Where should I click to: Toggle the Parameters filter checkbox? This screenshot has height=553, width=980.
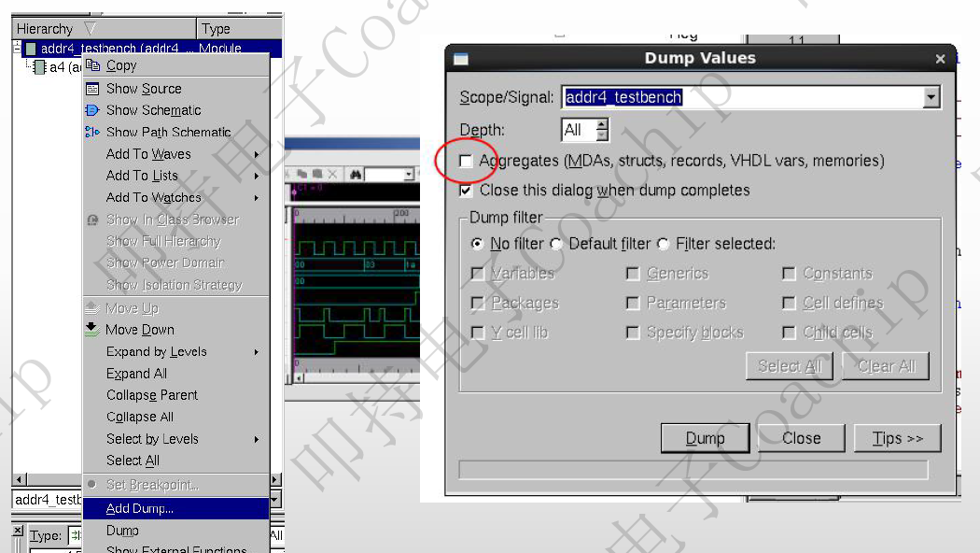633,303
